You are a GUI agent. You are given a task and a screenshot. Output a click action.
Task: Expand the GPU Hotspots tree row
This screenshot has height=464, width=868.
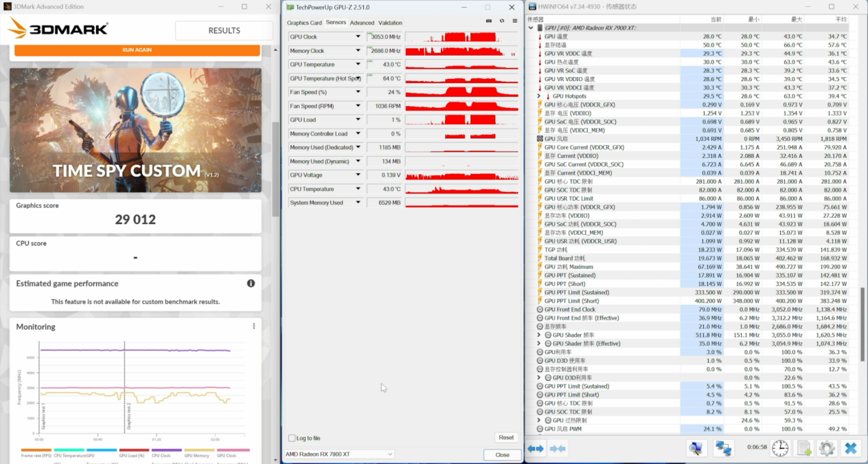pos(539,96)
